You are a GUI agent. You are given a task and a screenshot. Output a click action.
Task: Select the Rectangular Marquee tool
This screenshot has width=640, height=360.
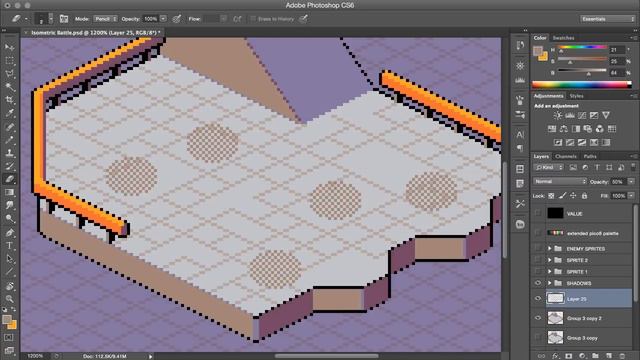pyautogui.click(x=9, y=61)
